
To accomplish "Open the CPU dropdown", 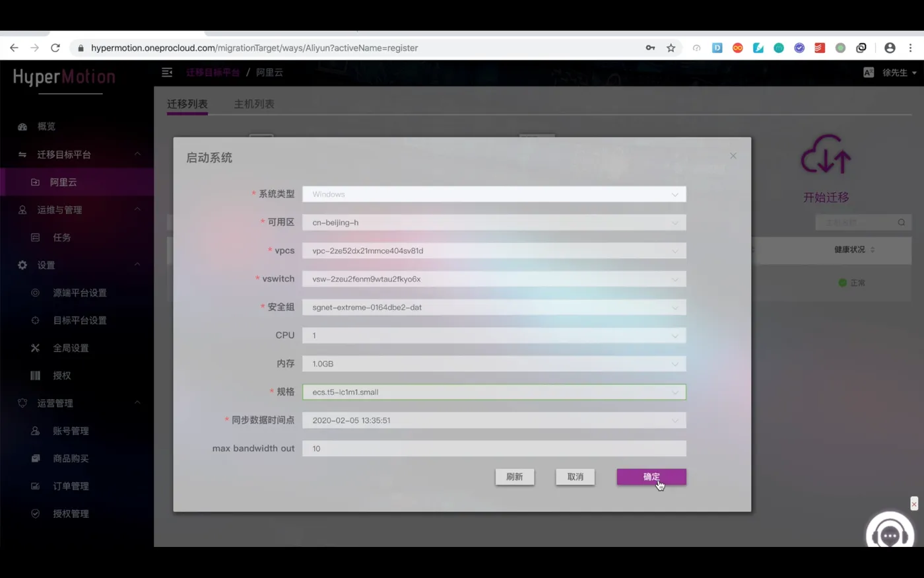I will click(x=494, y=336).
